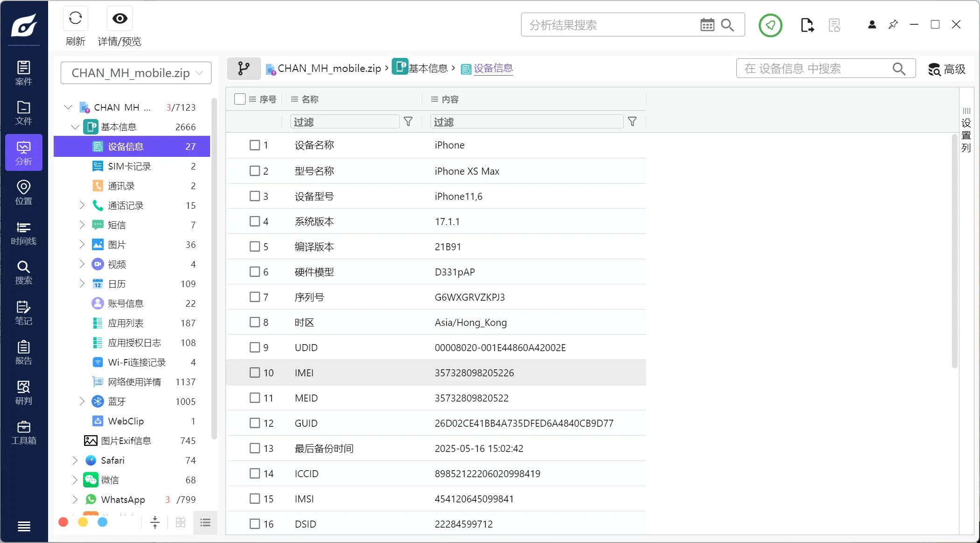Open the CHAN_MH_mobile.zip dropdown
This screenshot has width=980, height=543.
point(136,73)
